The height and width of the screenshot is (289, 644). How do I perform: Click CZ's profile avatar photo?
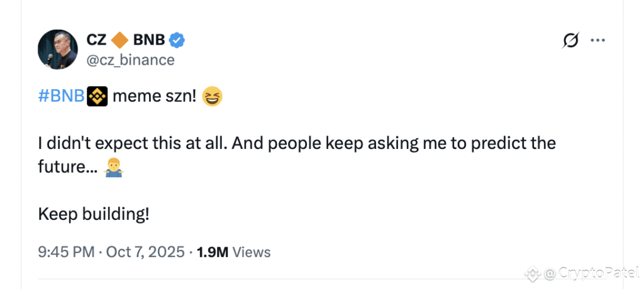pyautogui.click(x=58, y=49)
